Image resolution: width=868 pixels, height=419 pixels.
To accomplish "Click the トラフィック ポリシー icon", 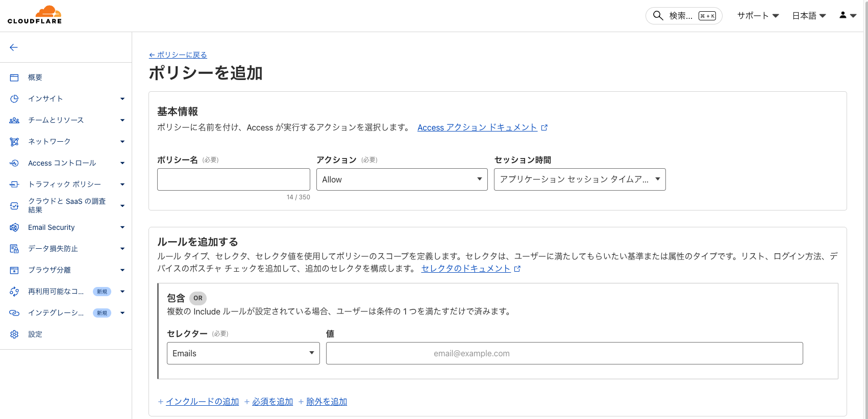I will pos(14,185).
